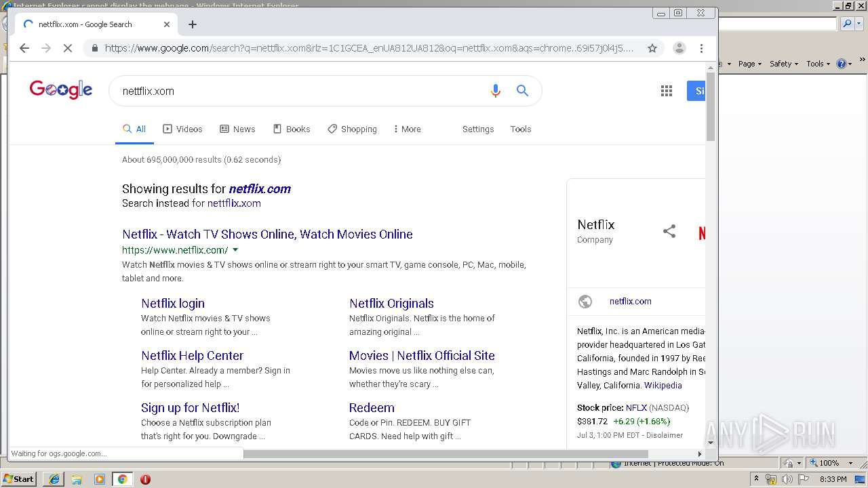Open search Tools

coord(521,129)
